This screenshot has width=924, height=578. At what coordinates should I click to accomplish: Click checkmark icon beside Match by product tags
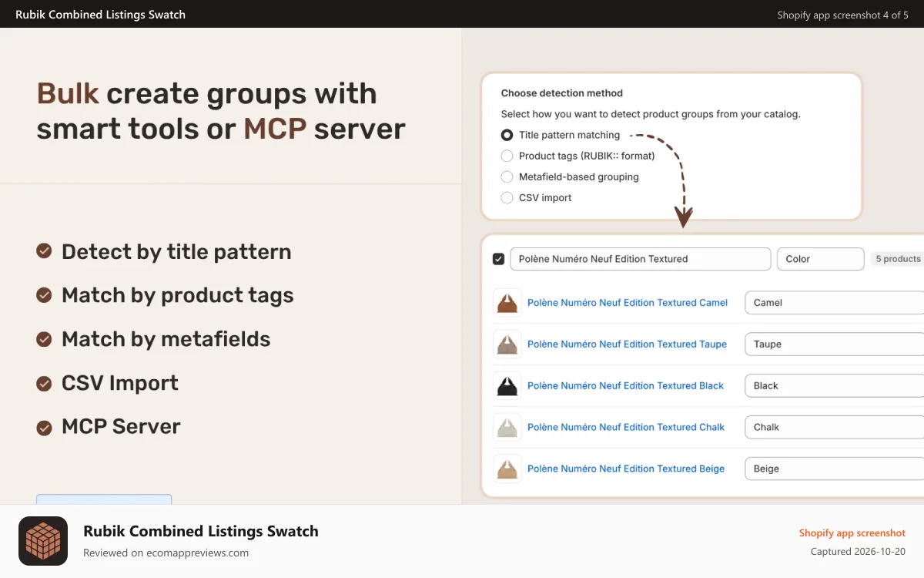[45, 295]
